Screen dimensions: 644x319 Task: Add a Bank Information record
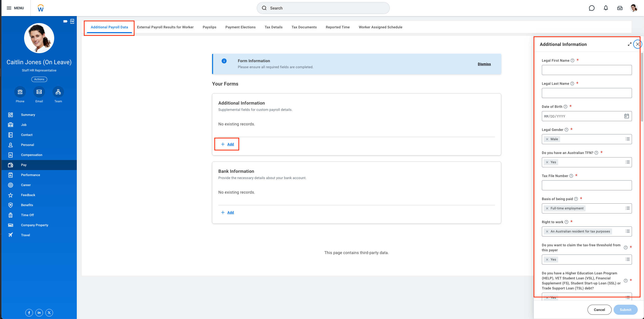point(227,212)
